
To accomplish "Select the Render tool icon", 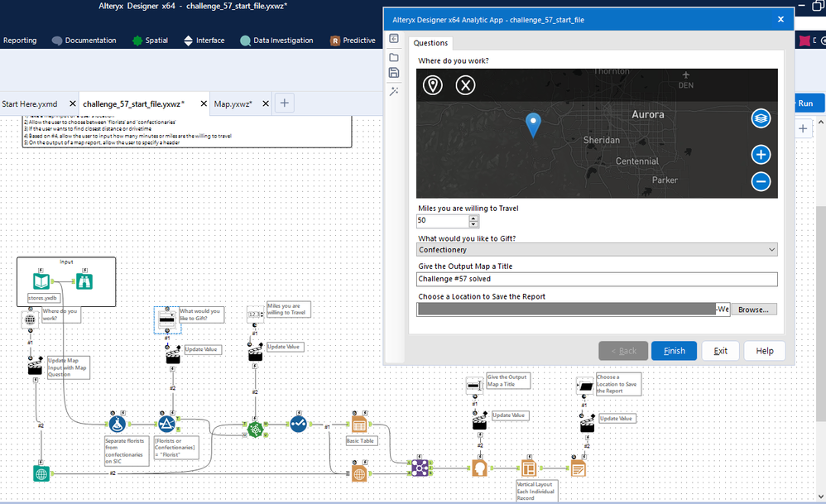I will click(578, 468).
